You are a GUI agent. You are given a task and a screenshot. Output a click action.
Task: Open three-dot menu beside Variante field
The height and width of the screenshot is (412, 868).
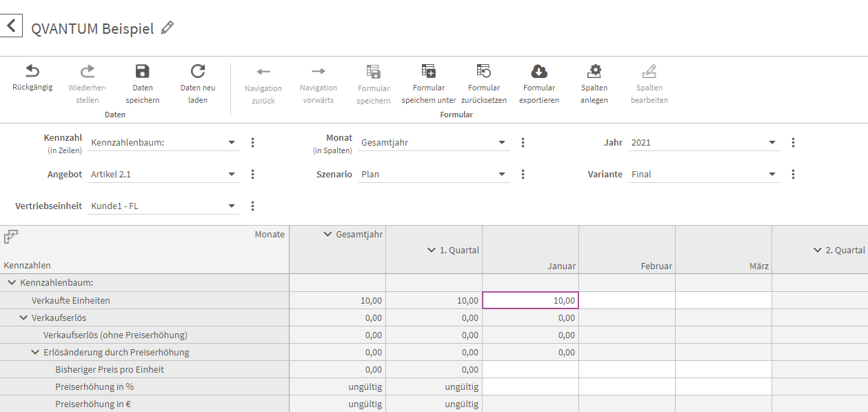click(x=794, y=175)
